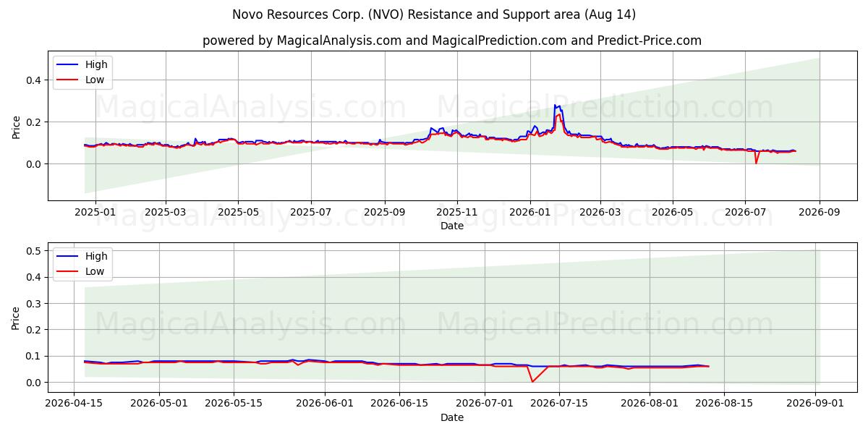Click the '2025-07' date label on the top chart axis
868x434 pixels.
311,212
